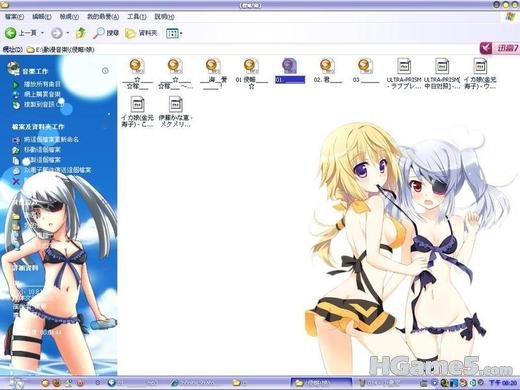Click the Windows flag logo at top right

(510, 17)
